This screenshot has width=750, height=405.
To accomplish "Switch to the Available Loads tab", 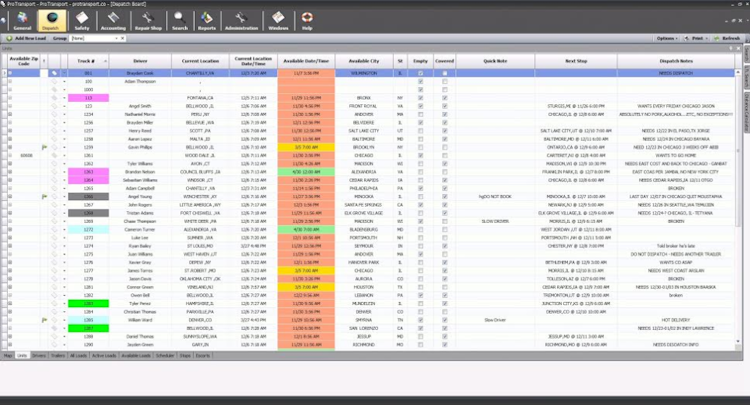I will (x=136, y=356).
